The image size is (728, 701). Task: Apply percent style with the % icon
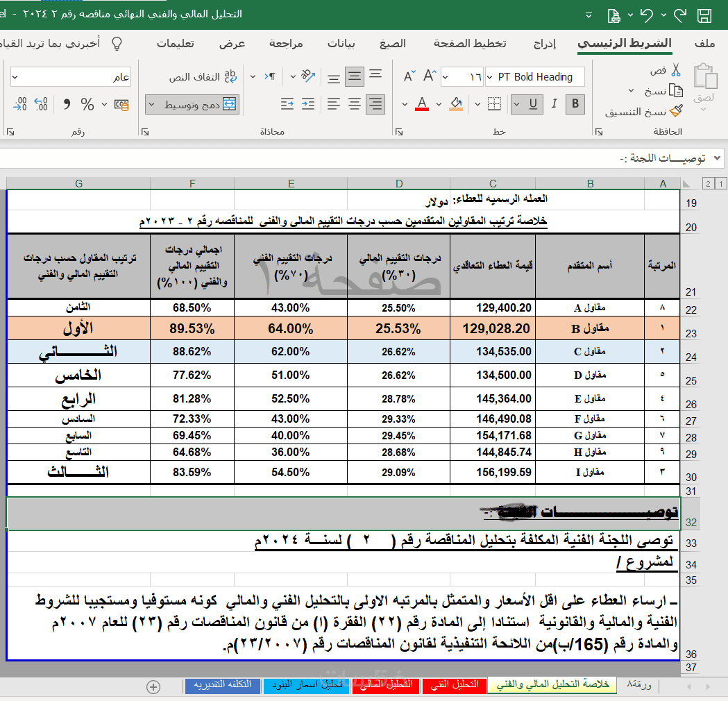[x=87, y=104]
